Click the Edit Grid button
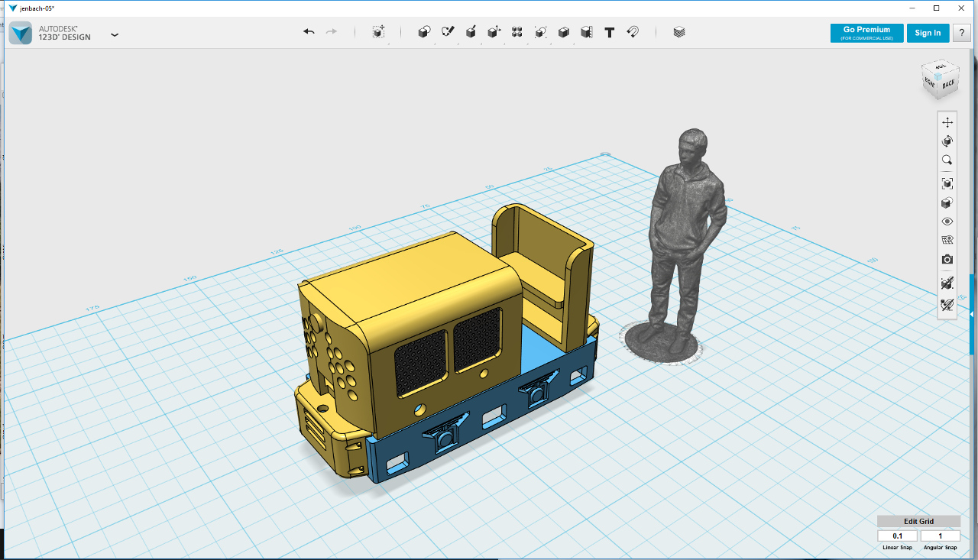978x560 pixels. coord(919,521)
